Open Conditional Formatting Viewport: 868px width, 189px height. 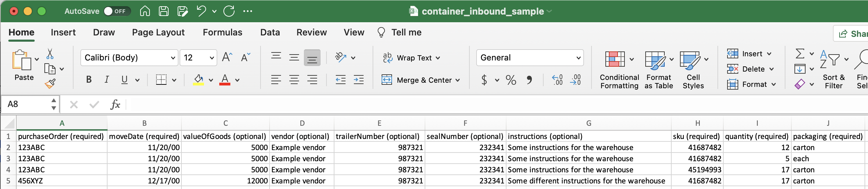(619, 69)
